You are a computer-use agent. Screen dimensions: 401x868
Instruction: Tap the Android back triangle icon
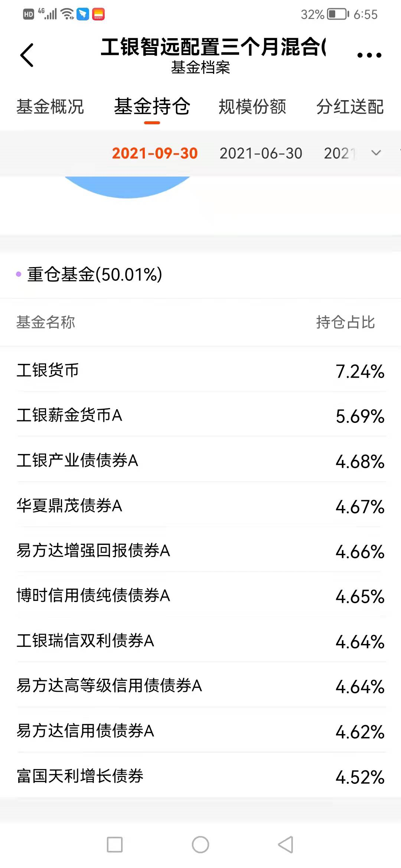[286, 845]
